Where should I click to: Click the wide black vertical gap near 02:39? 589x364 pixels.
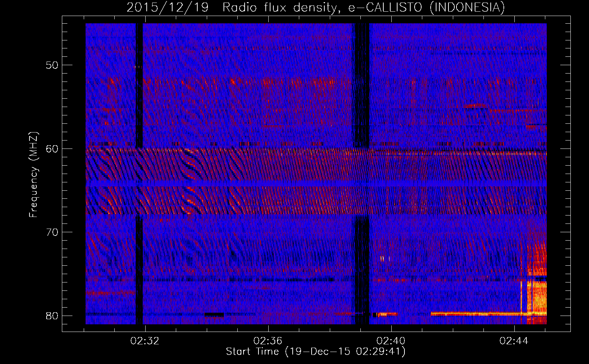(362, 174)
